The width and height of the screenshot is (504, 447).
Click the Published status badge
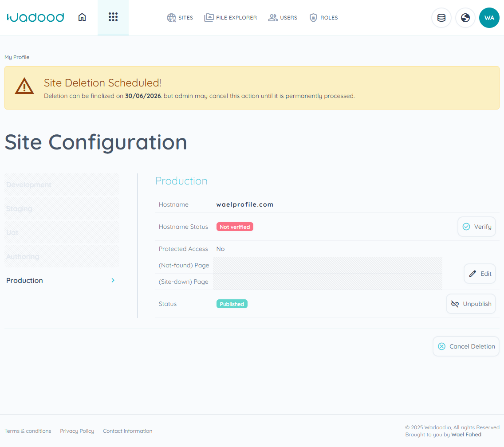pos(232,304)
